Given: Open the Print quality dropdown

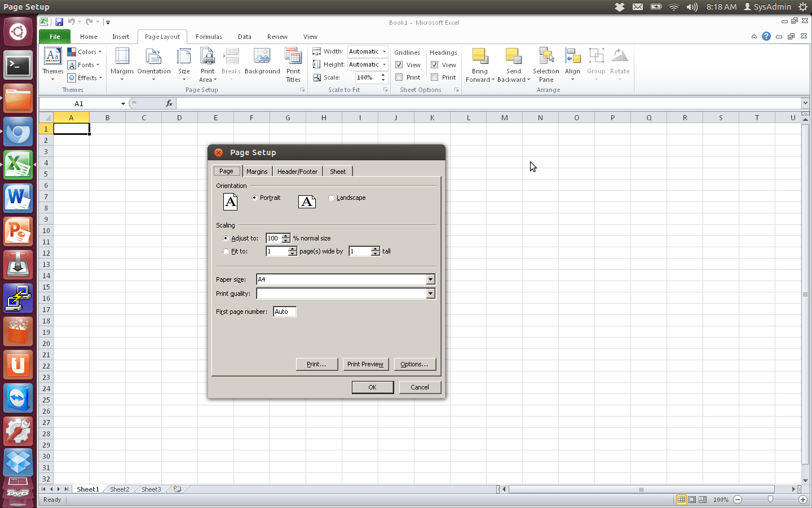Looking at the screenshot, I should tap(431, 294).
